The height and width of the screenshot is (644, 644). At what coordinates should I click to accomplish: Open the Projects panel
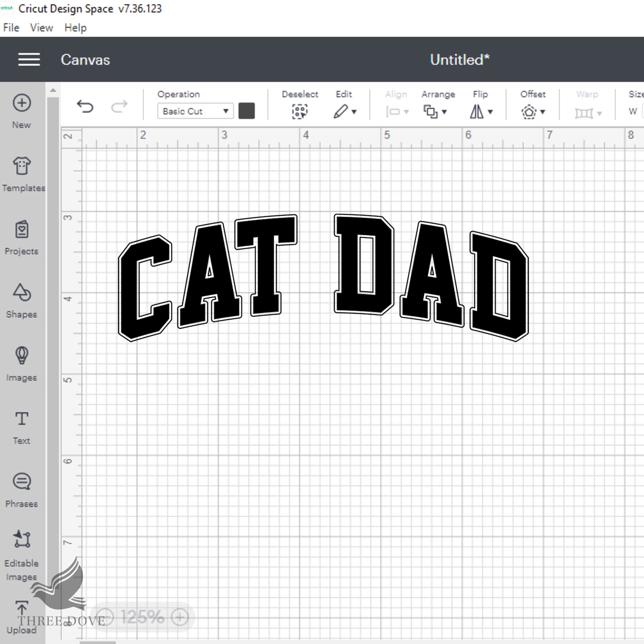point(21,238)
